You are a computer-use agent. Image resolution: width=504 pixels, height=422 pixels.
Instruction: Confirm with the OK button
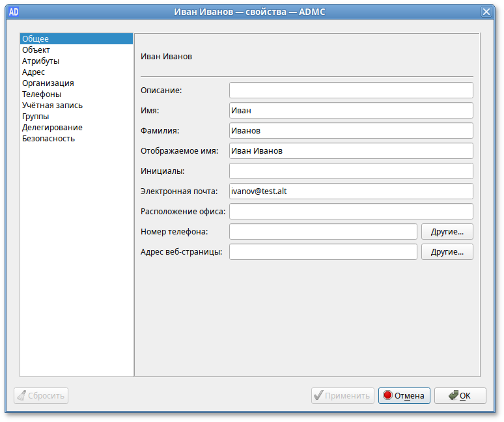460,395
